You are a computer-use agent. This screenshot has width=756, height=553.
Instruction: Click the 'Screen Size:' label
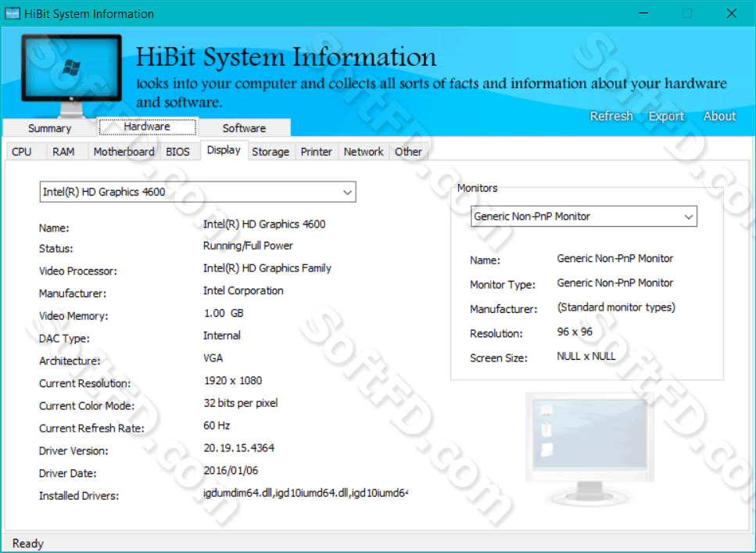[x=499, y=358]
